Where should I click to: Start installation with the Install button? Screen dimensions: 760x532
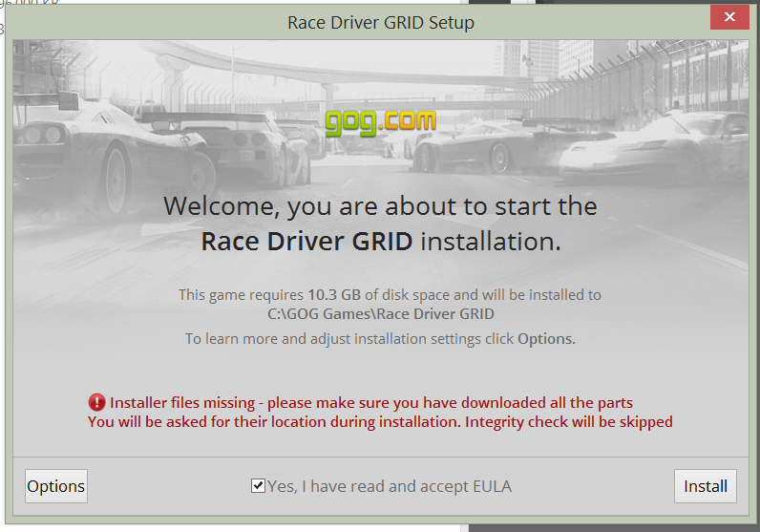(706, 486)
